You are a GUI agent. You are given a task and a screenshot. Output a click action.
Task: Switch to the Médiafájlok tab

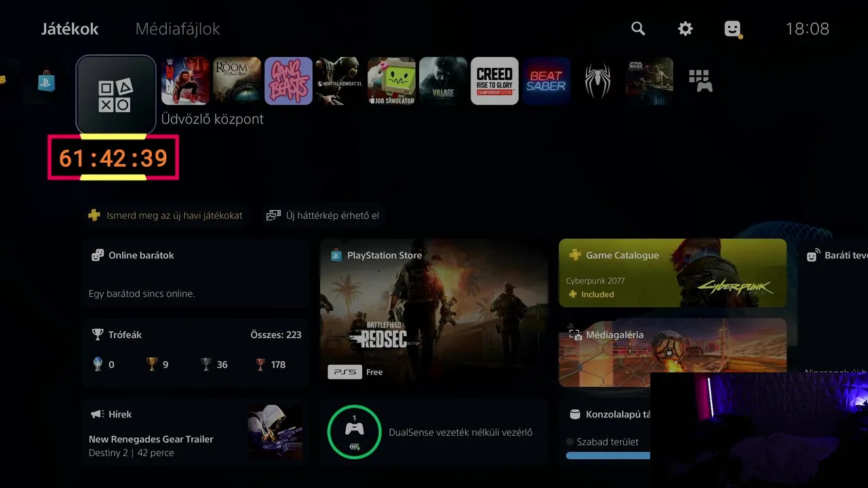178,29
